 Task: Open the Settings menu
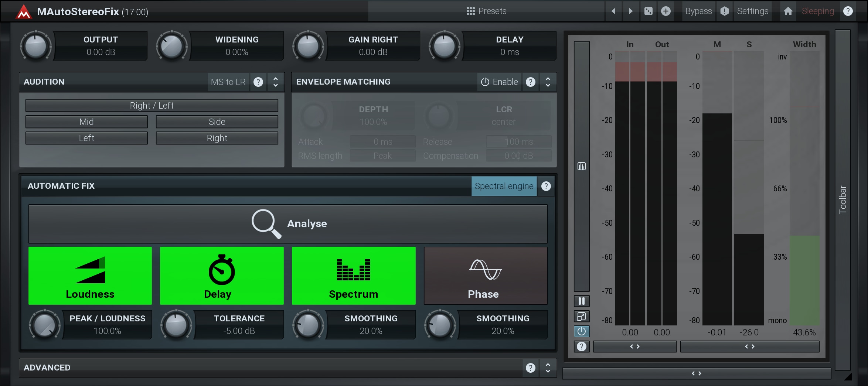[752, 11]
